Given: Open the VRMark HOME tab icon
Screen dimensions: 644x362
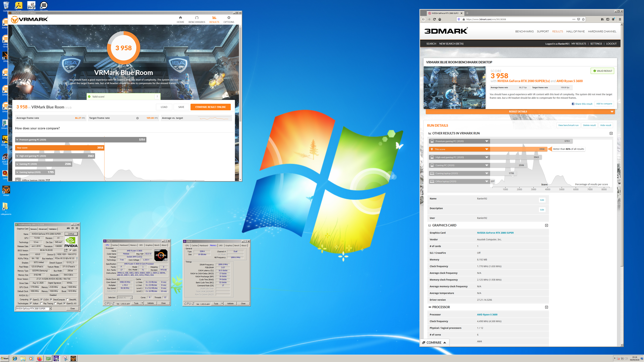Looking at the screenshot, I should (x=180, y=18).
